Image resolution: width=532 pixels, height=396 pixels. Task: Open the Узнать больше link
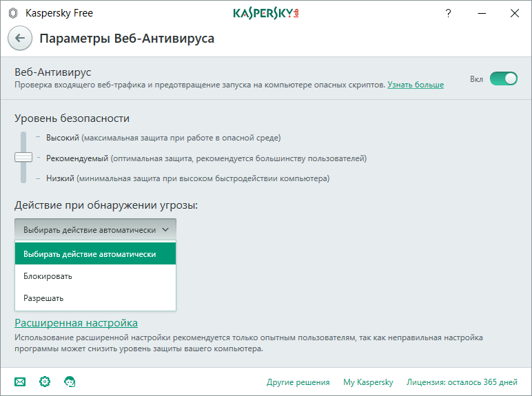click(416, 85)
